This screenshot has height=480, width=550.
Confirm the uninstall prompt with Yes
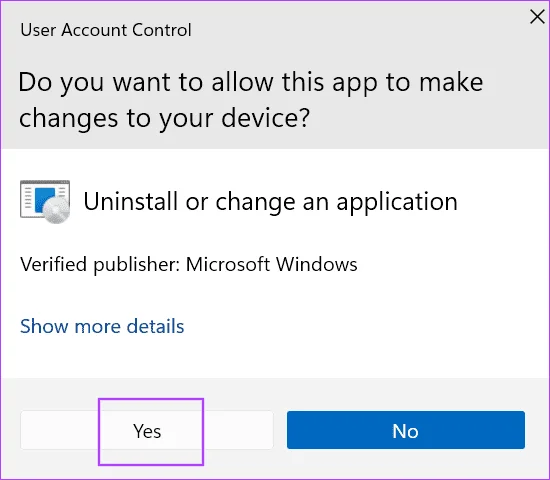[147, 430]
